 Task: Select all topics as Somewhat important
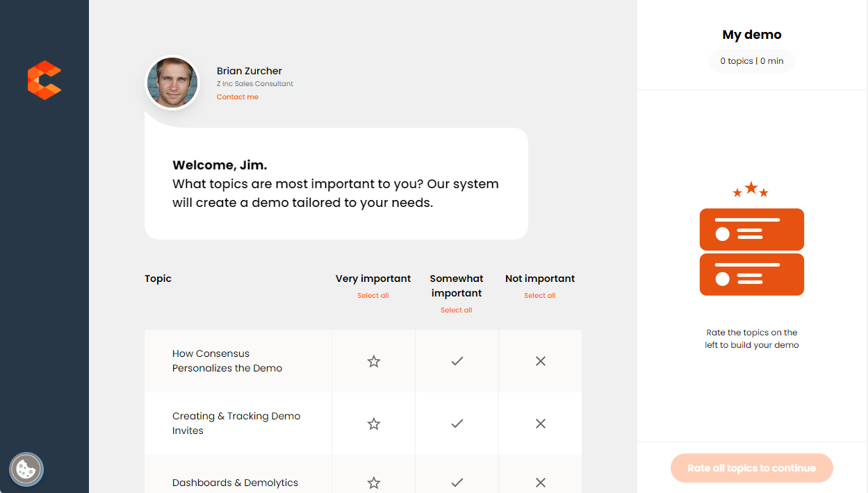457,310
